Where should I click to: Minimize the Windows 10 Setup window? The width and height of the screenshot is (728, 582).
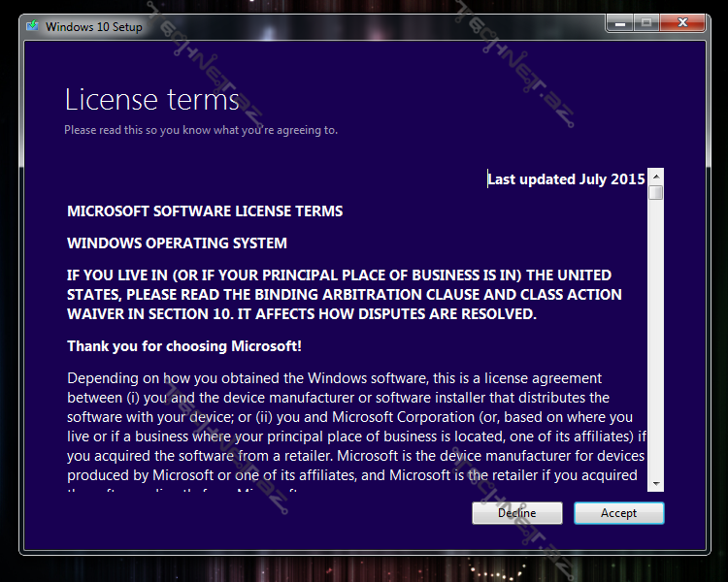click(x=620, y=23)
